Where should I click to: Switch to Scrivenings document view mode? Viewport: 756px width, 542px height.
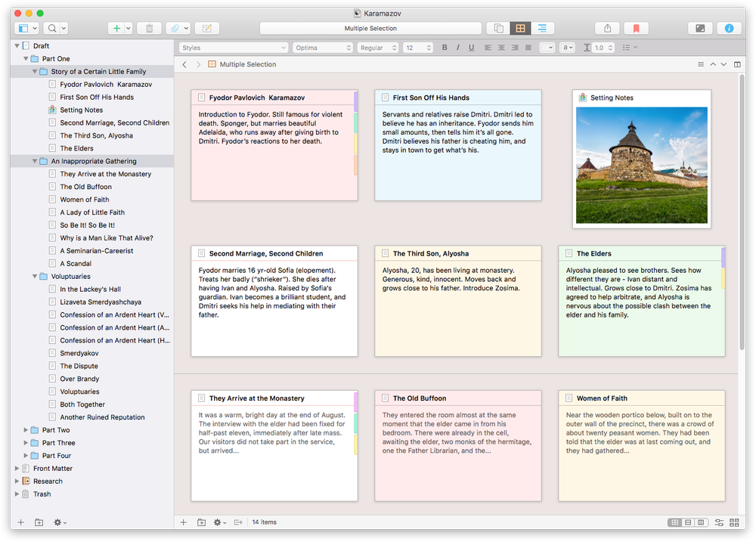pos(498,29)
